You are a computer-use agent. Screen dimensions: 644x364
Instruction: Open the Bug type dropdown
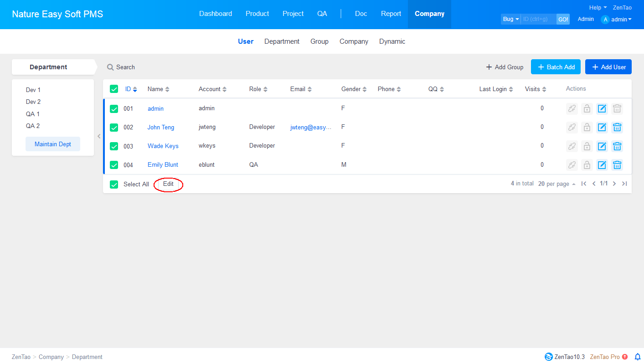point(510,19)
